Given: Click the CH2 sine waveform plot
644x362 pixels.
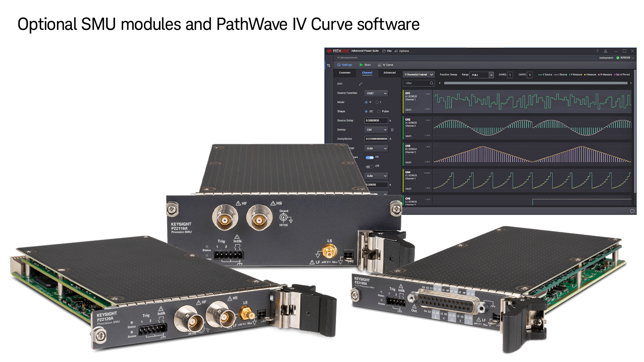Looking at the screenshot, I should (x=532, y=128).
